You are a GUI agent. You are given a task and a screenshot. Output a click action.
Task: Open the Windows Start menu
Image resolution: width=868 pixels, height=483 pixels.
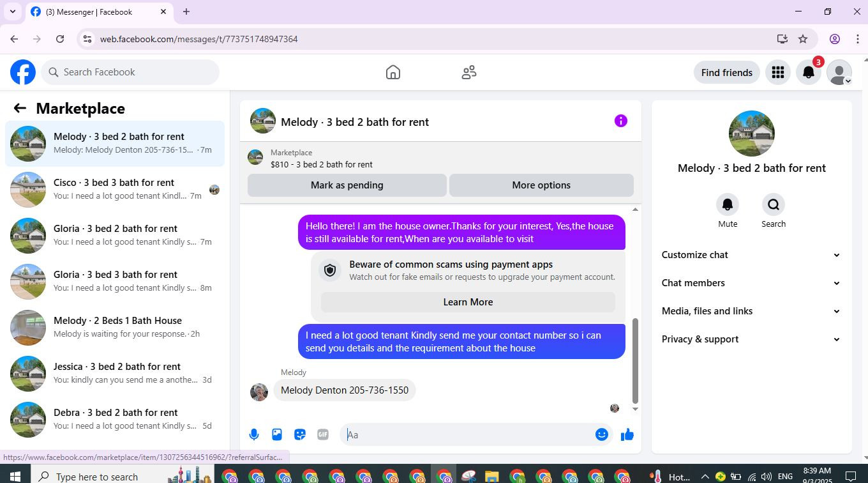click(x=14, y=476)
